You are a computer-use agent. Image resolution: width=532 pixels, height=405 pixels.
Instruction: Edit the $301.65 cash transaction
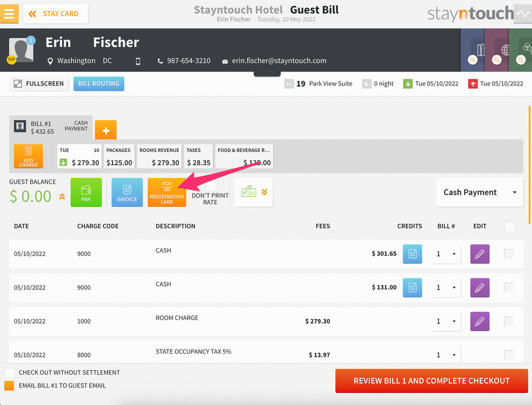480,254
